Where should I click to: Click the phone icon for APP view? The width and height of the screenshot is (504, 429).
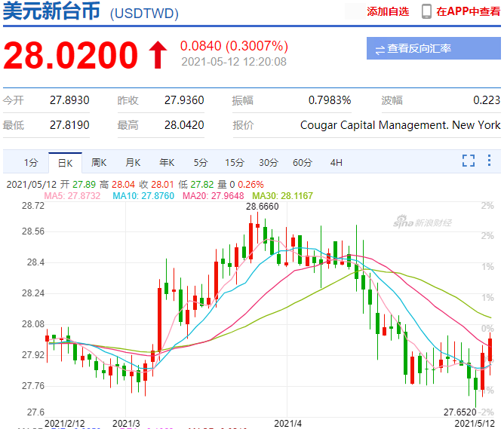[426, 11]
